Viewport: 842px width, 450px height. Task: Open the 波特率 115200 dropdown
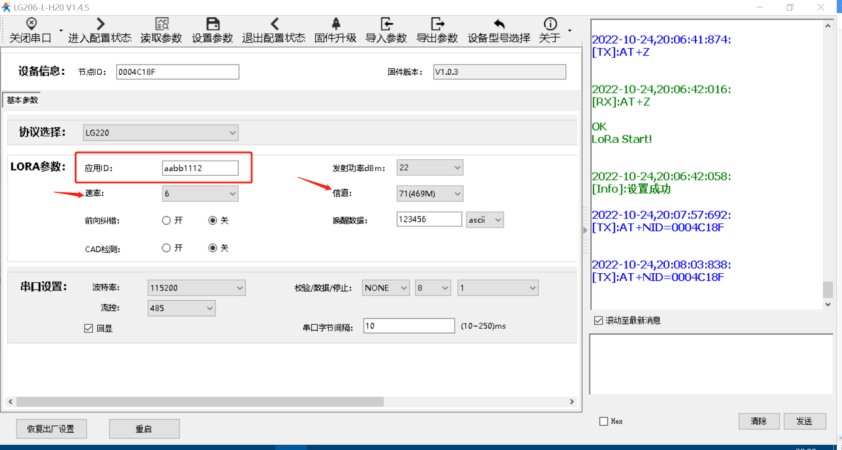coord(196,288)
